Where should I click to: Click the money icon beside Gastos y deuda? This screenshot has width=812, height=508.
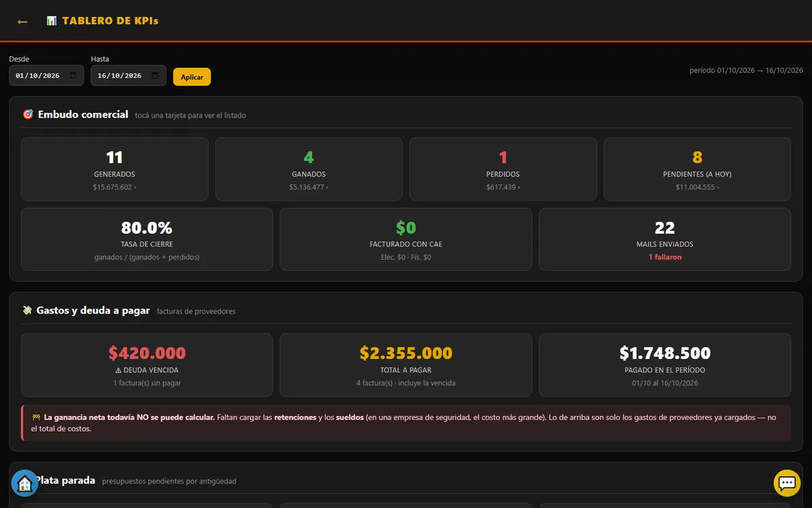tap(28, 310)
